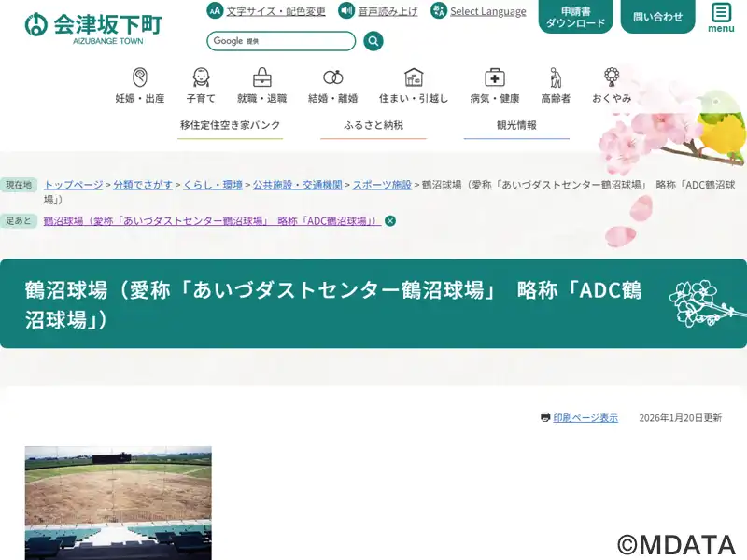Screen dimensions: 747x560
Task: Click the baseball stadium photo
Action: pos(119,503)
